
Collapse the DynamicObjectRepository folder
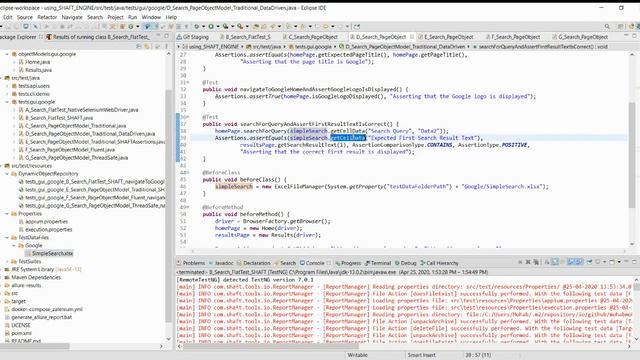(x=7, y=174)
